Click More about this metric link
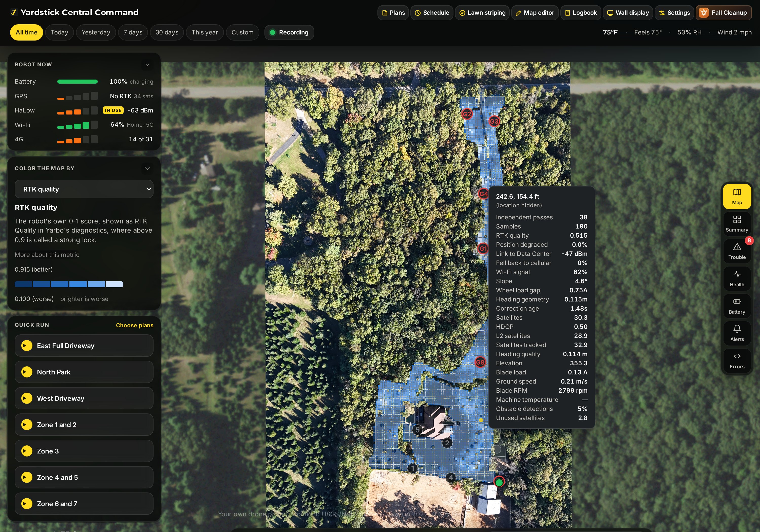 pos(47,255)
